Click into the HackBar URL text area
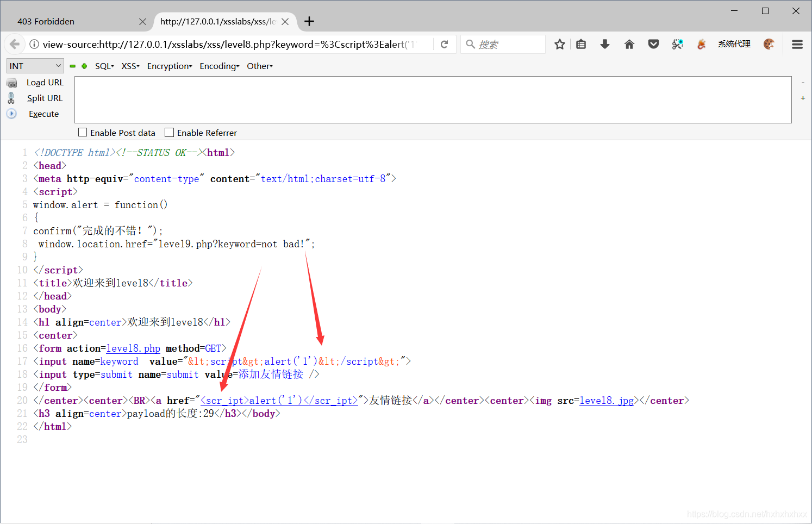 (433, 99)
